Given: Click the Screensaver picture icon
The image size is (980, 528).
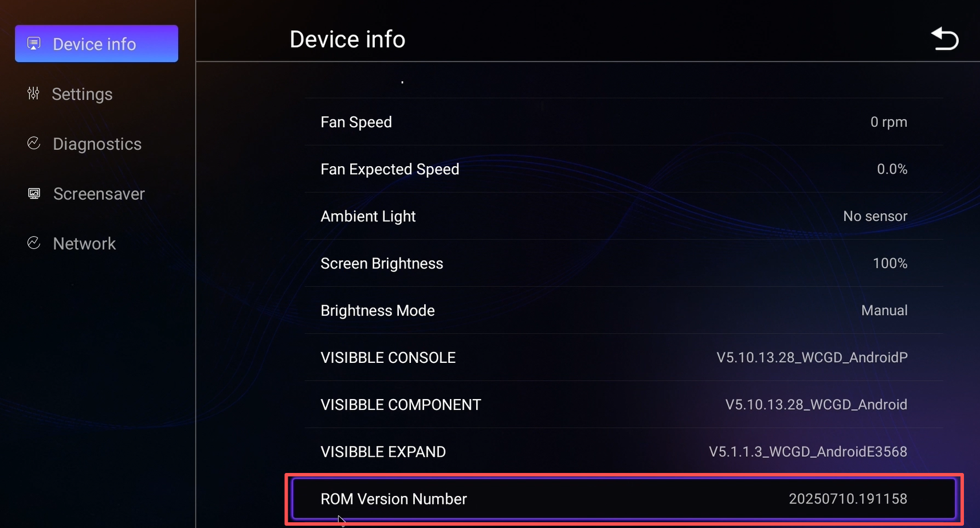Looking at the screenshot, I should tap(34, 193).
